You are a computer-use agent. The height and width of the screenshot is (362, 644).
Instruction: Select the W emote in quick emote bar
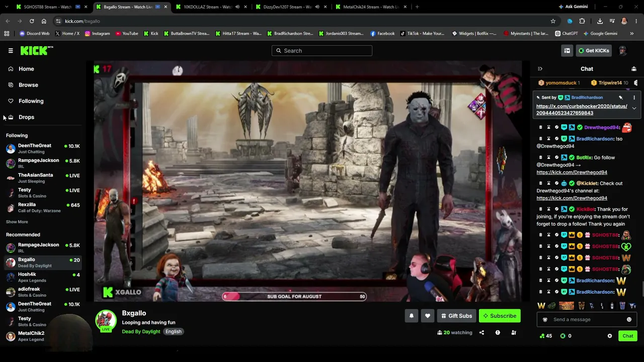pos(541,306)
